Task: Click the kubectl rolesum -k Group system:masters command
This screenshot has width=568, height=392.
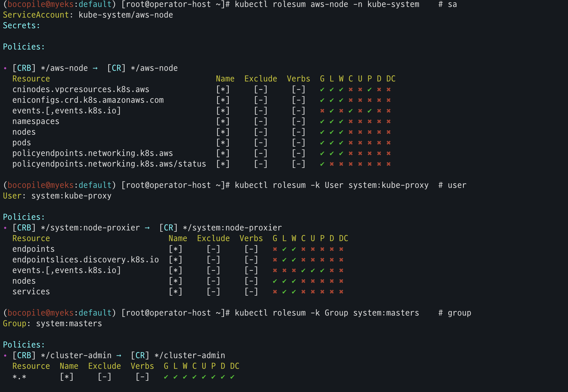Action: [x=327, y=313]
